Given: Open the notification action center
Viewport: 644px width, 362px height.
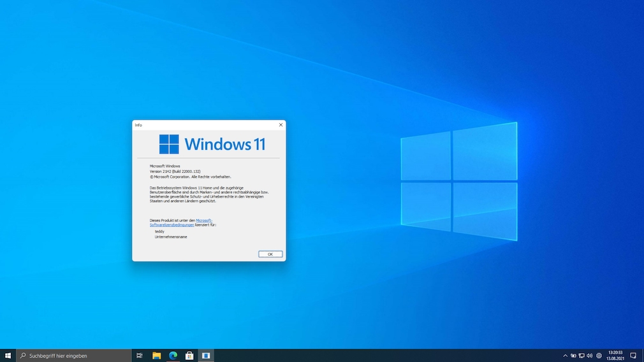Looking at the screenshot, I should coord(633,356).
